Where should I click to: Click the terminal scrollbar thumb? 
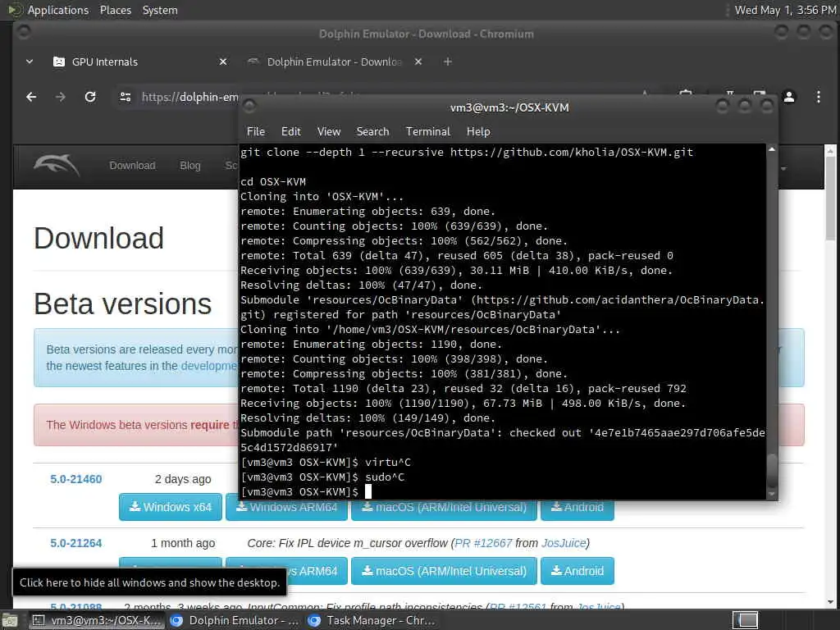click(x=771, y=470)
